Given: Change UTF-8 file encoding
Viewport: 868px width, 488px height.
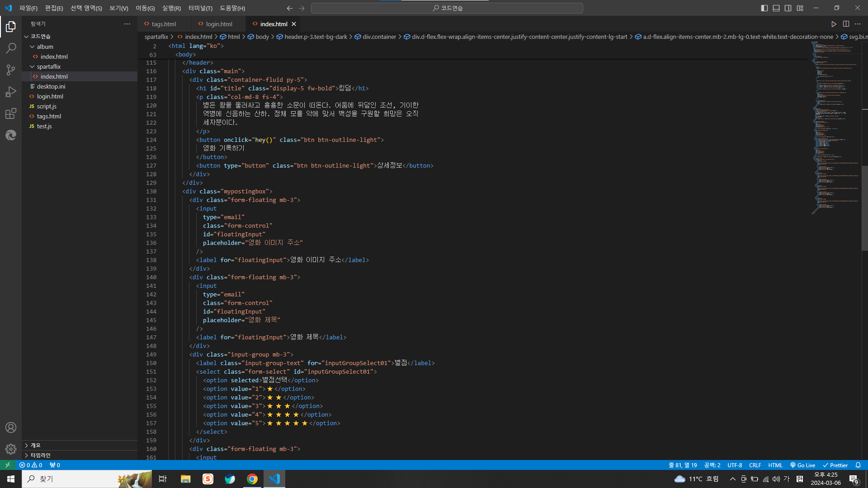Looking at the screenshot, I should pyautogui.click(x=735, y=465).
